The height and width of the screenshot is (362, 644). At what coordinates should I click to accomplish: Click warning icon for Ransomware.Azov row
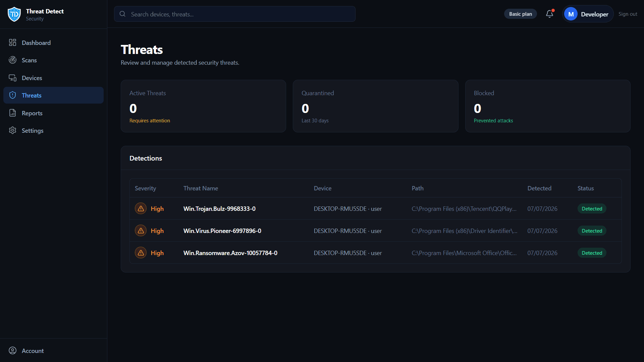(141, 253)
